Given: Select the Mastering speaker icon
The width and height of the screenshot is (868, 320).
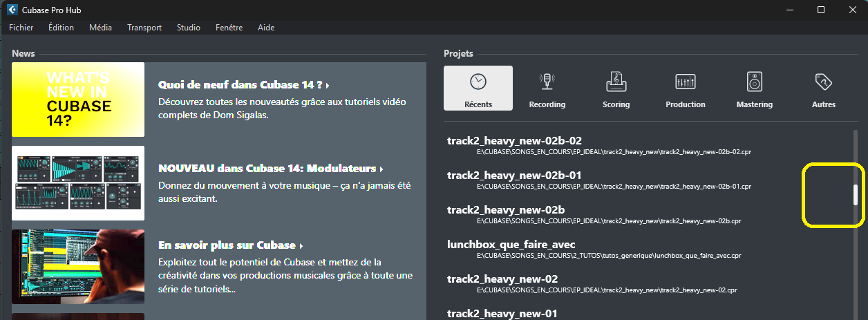Looking at the screenshot, I should pos(755,82).
